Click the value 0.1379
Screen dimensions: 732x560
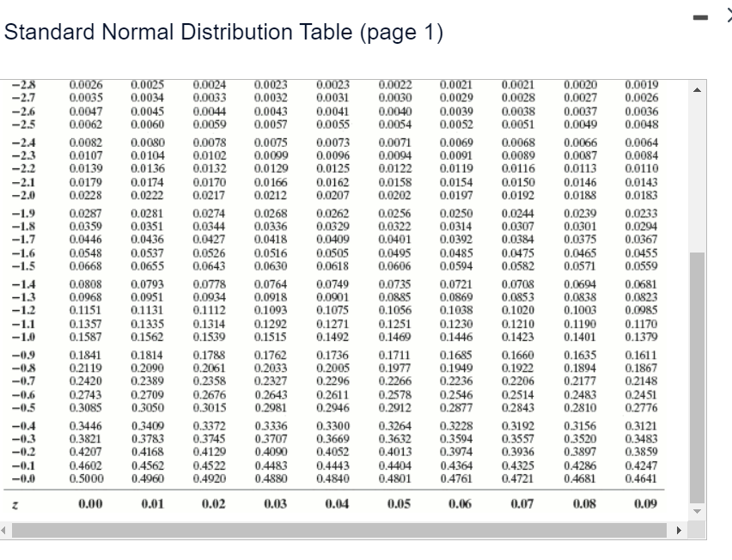click(642, 337)
